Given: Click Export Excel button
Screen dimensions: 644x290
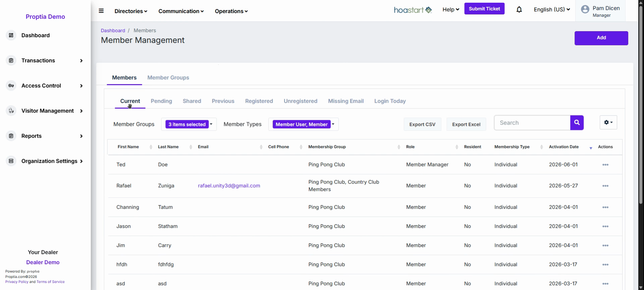Looking at the screenshot, I should 466,124.
